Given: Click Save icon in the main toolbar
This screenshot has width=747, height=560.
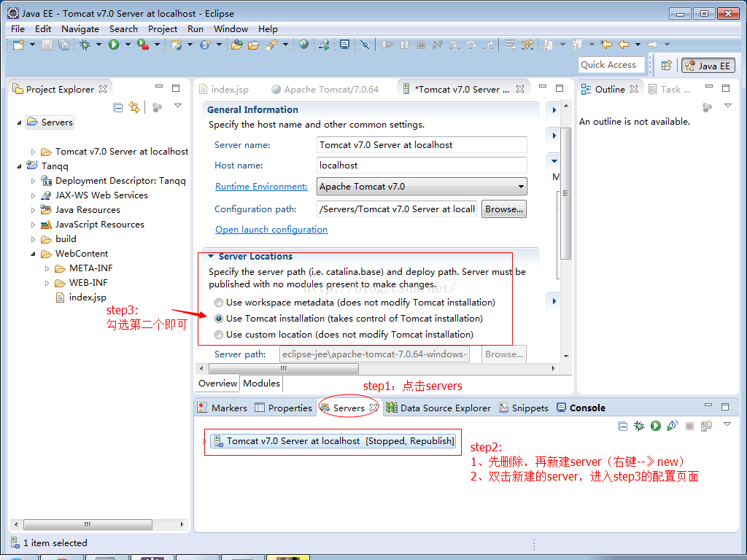Looking at the screenshot, I should 47,45.
